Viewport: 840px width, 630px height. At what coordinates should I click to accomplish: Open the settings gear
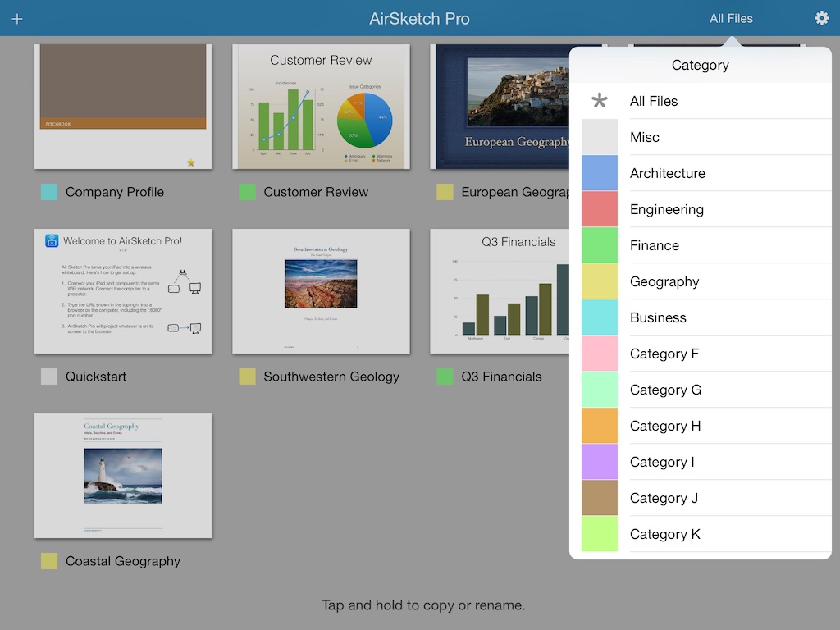[x=821, y=18]
